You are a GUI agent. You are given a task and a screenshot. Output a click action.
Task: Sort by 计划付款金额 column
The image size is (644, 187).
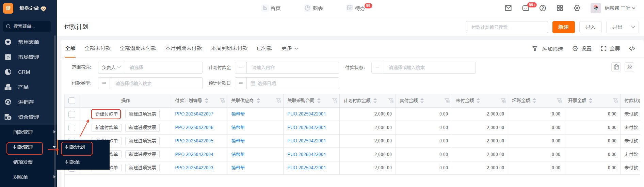(375, 100)
